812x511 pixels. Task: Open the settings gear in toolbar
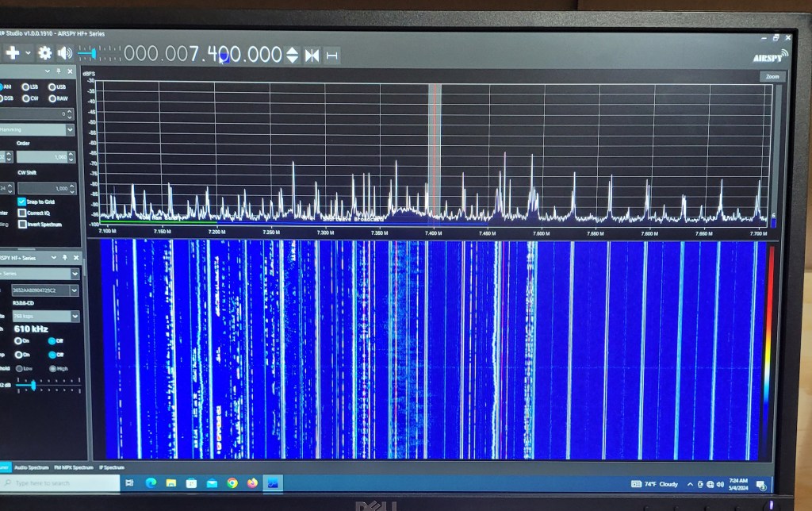[45, 53]
